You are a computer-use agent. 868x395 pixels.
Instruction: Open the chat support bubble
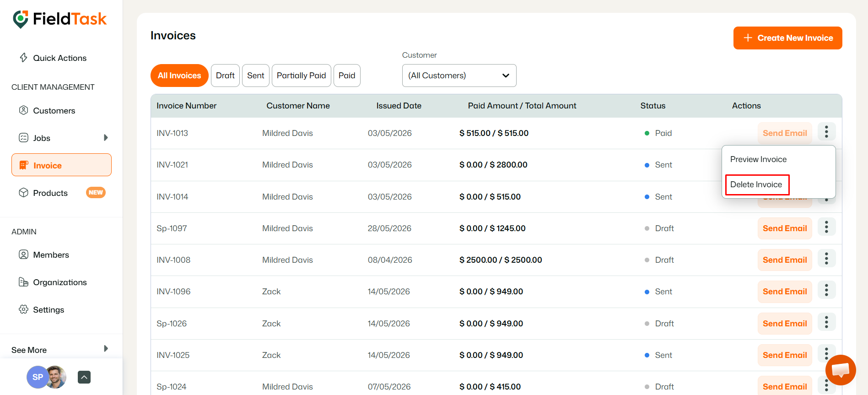pos(841,370)
